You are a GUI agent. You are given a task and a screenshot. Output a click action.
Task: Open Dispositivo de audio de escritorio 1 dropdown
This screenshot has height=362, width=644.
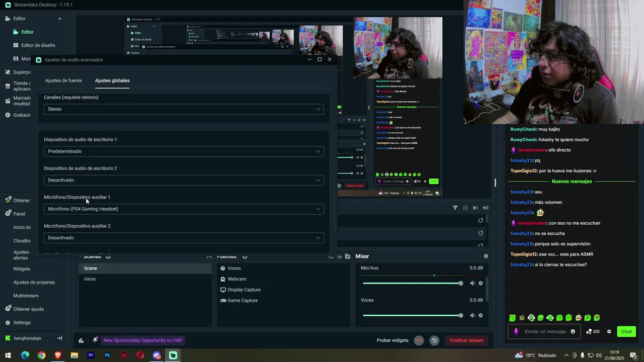coord(184,151)
